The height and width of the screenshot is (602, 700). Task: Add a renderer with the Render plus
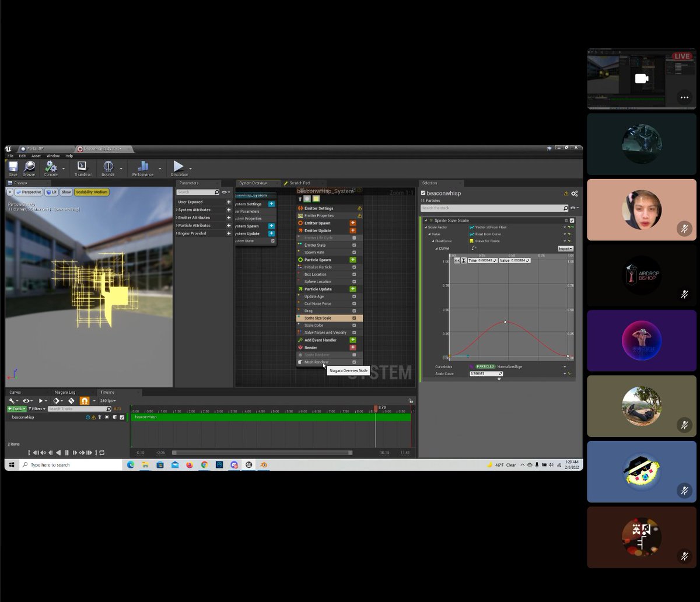(x=353, y=347)
